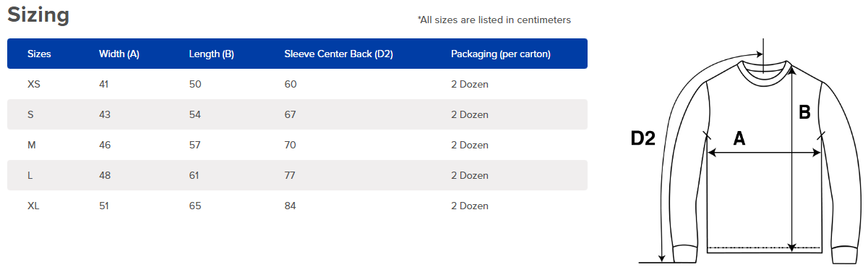Click the M length value 57

pos(195,146)
